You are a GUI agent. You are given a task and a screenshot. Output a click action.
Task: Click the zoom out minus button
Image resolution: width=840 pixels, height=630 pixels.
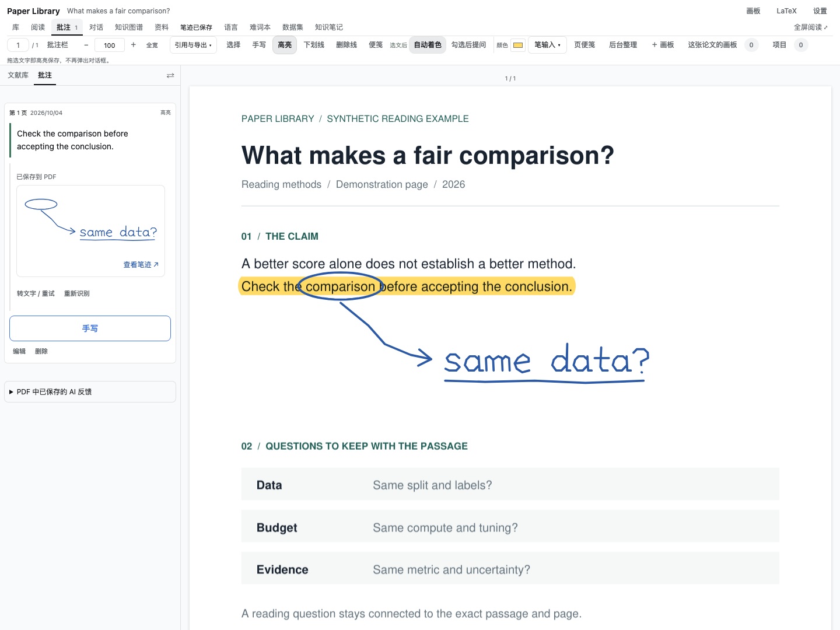[86, 45]
